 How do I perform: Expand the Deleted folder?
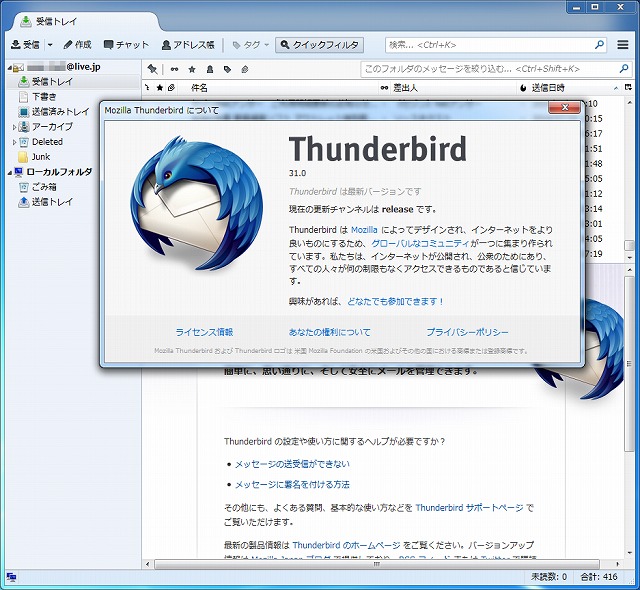[x=15, y=142]
